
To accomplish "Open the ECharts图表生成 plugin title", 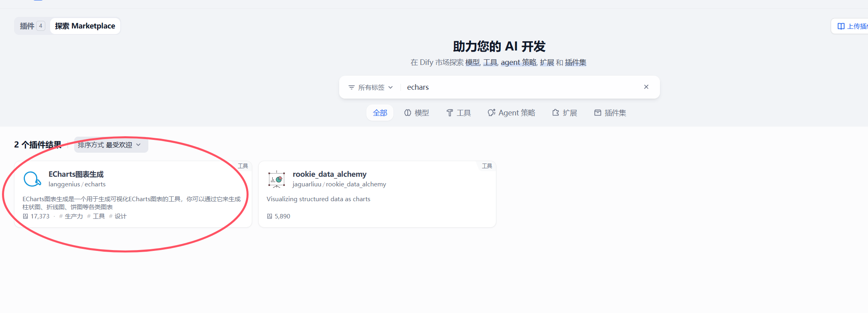I will pos(76,174).
